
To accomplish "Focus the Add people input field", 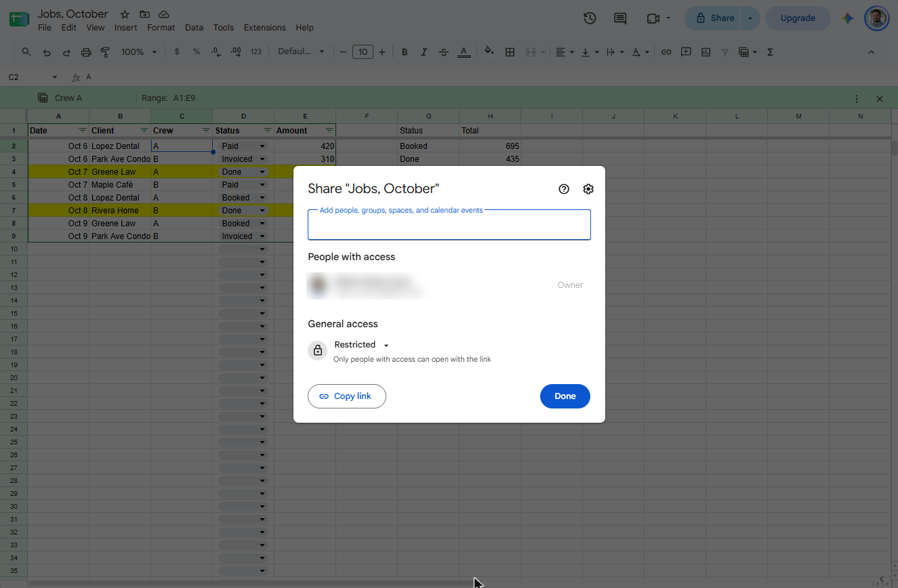I will point(449,225).
